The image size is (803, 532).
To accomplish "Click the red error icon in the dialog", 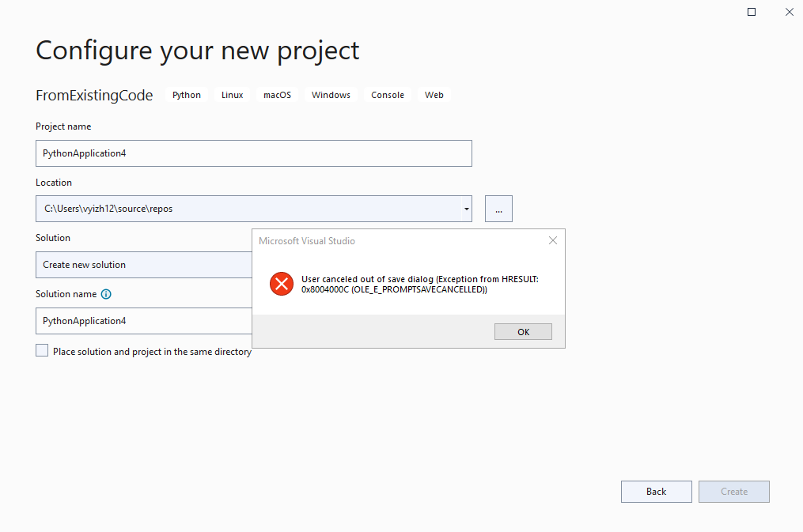I will [282, 284].
